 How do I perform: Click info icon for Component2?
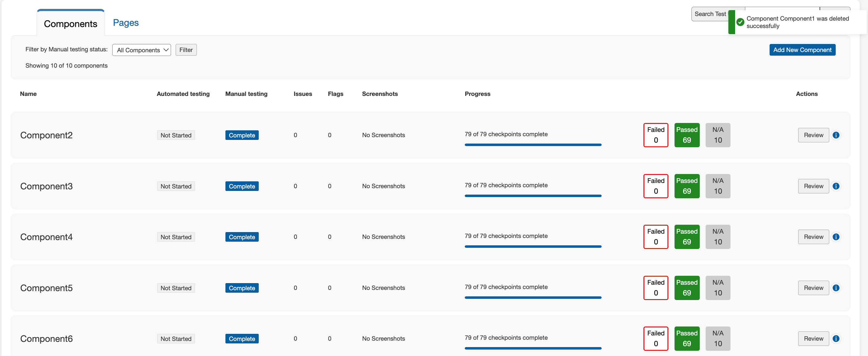836,135
